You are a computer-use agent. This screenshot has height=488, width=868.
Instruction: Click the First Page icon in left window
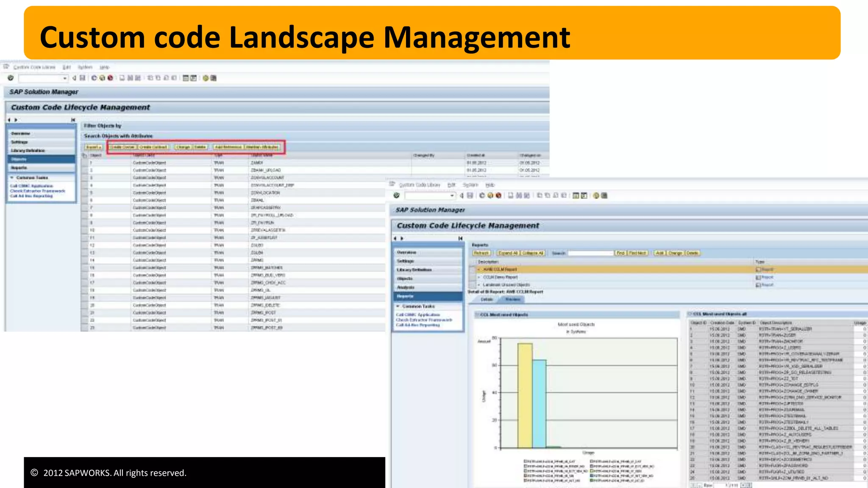point(150,78)
